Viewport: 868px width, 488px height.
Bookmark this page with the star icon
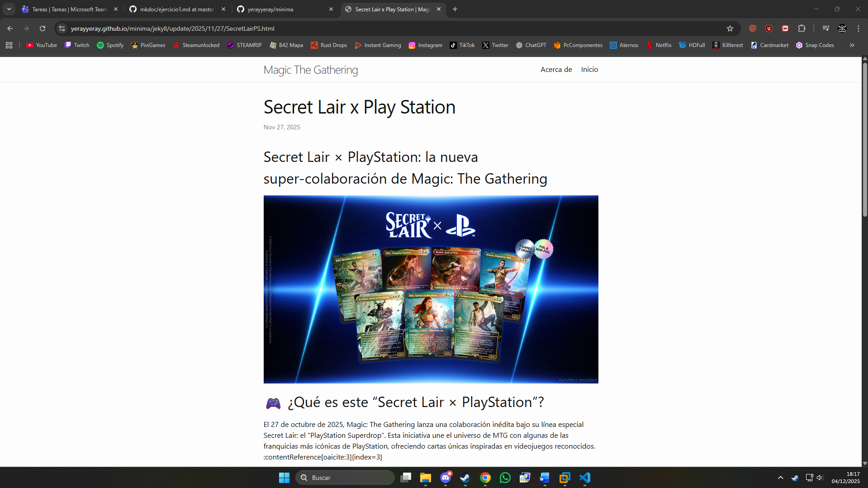tap(730, 28)
